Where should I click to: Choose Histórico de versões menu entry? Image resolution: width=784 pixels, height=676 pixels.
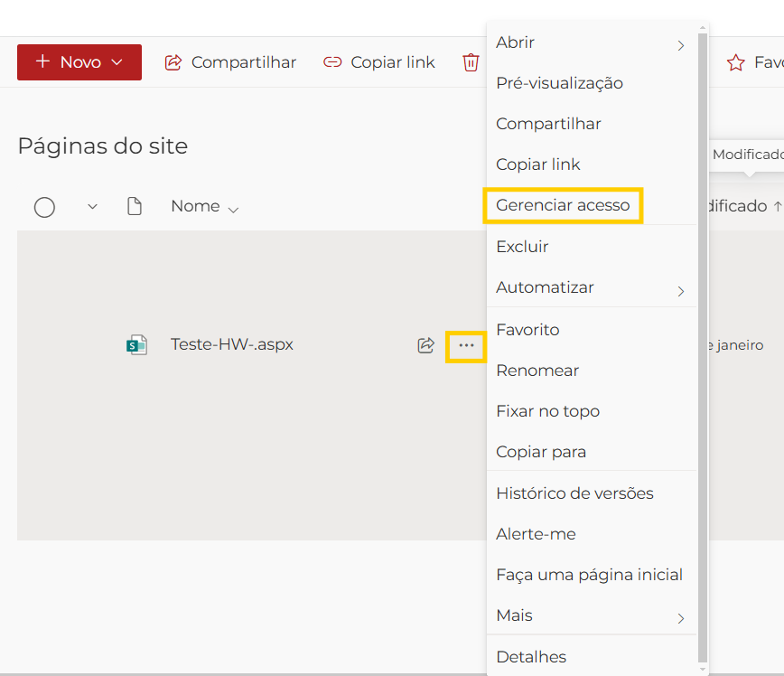574,493
